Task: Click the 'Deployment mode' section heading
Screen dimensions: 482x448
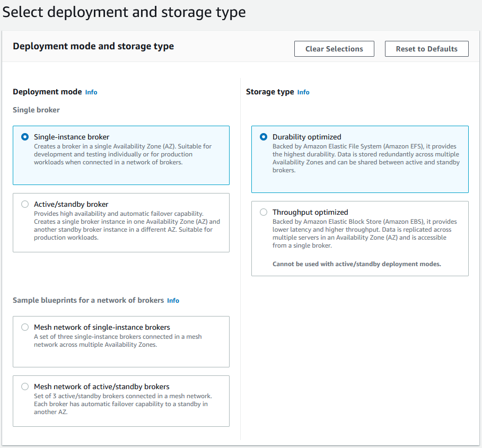Action: pos(47,92)
